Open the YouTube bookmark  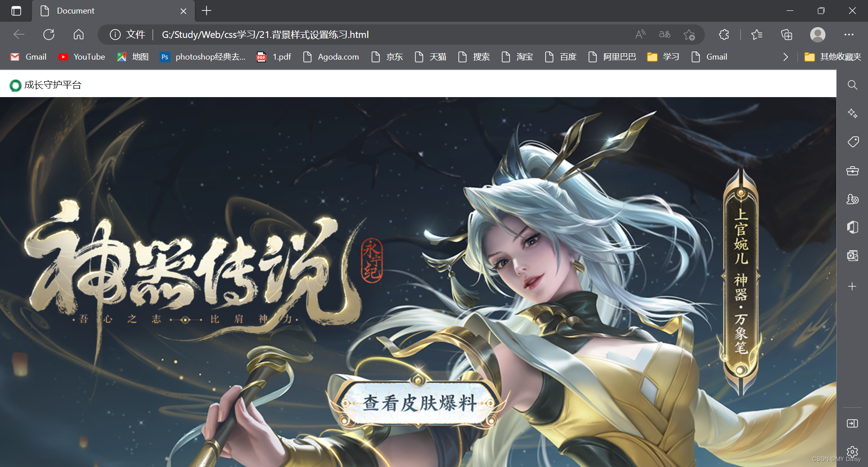[x=82, y=57]
